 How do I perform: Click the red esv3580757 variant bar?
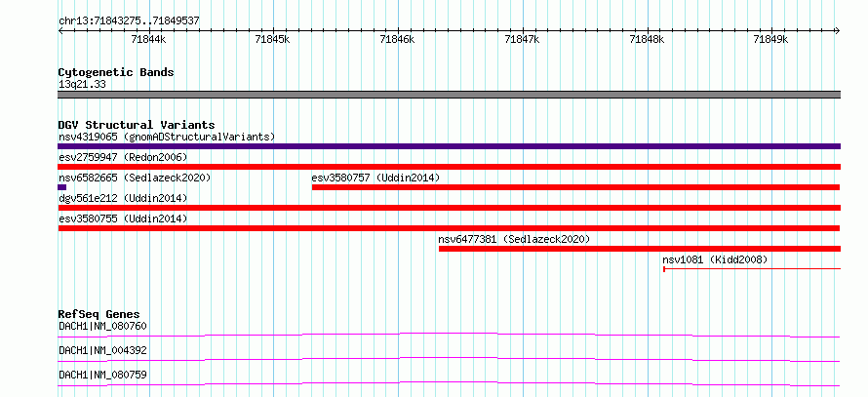click(x=575, y=187)
